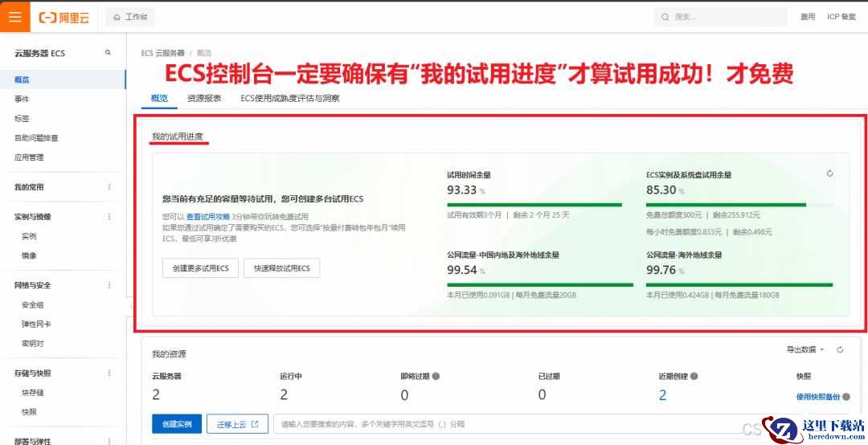
Task: Open the 网络与安全 more-options dots
Action: 109,285
